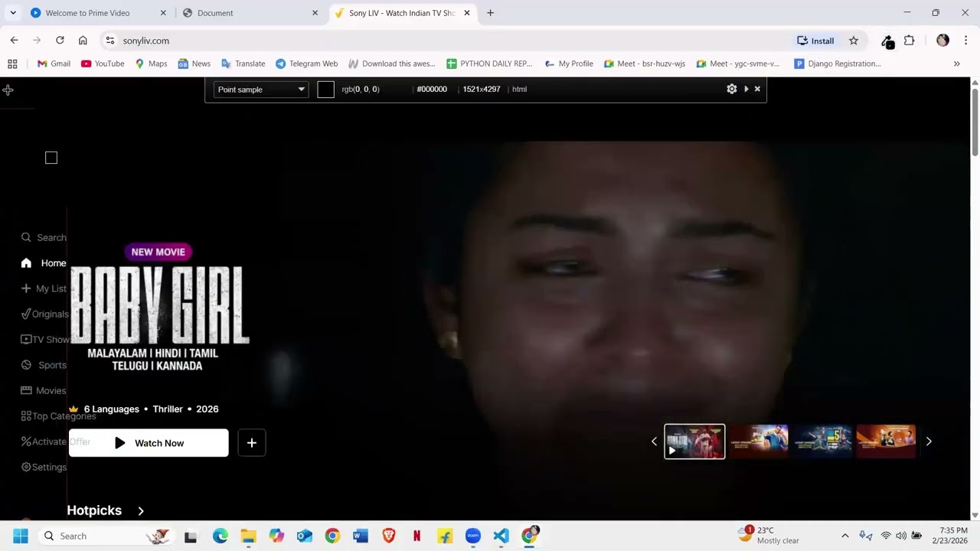Open Activate Offer icon in sidebar

point(26,442)
